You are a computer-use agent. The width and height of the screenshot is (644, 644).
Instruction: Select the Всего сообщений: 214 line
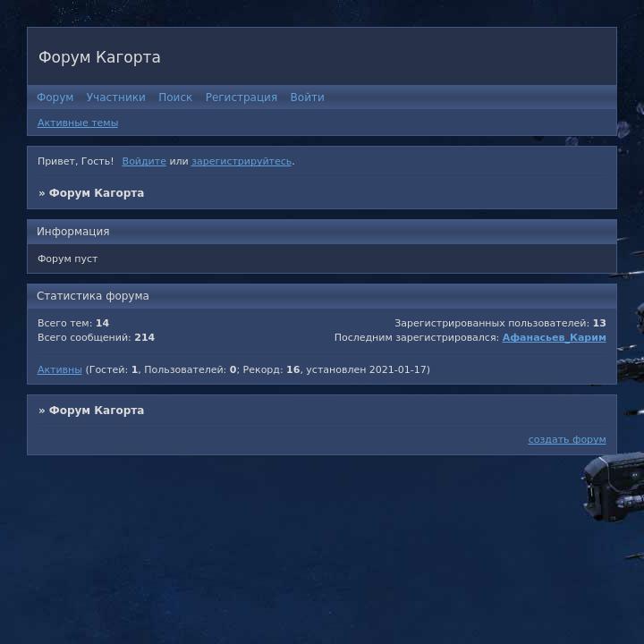click(x=96, y=337)
